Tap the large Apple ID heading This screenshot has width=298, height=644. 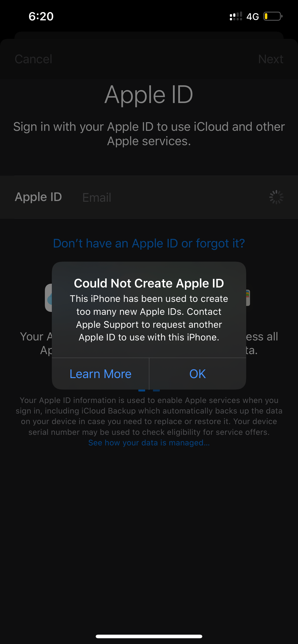pos(149,95)
